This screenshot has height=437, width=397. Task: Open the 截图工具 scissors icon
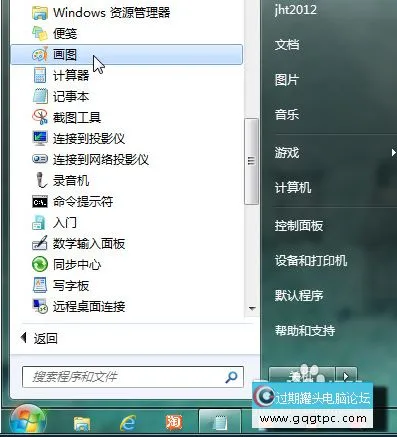click(40, 117)
